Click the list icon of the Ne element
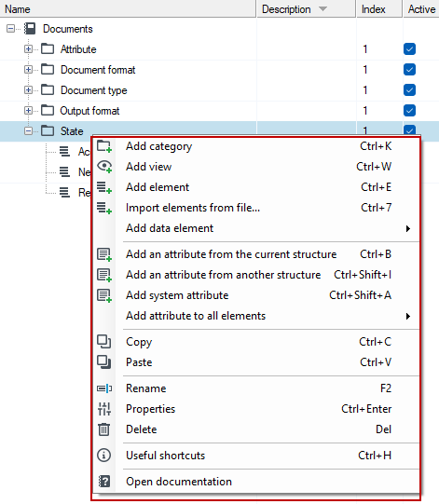The height and width of the screenshot is (504, 439). coord(64,172)
